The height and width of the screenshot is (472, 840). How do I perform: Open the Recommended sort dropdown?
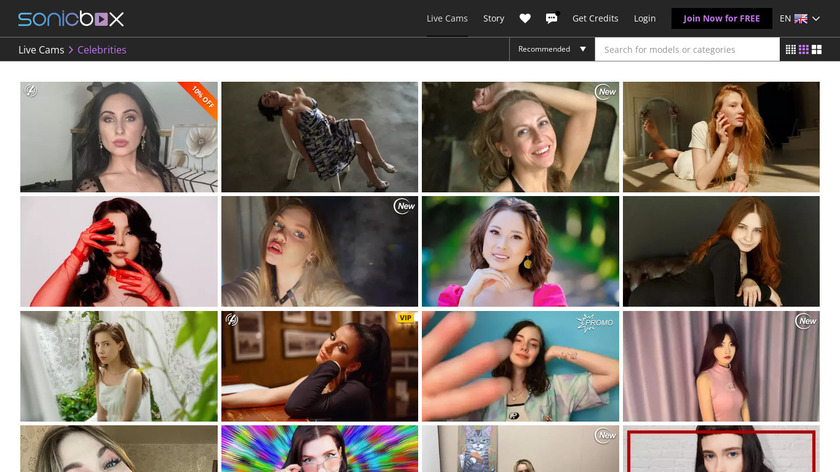pyautogui.click(x=552, y=49)
